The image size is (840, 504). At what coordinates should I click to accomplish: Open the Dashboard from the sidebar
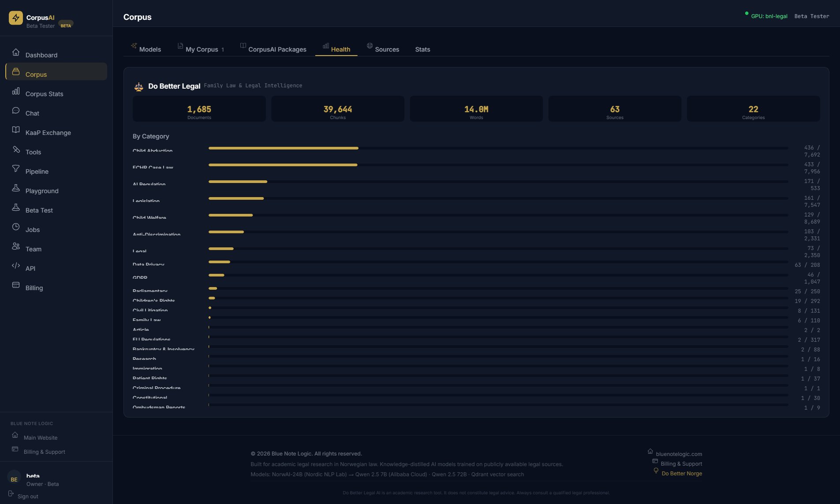pos(16,52)
